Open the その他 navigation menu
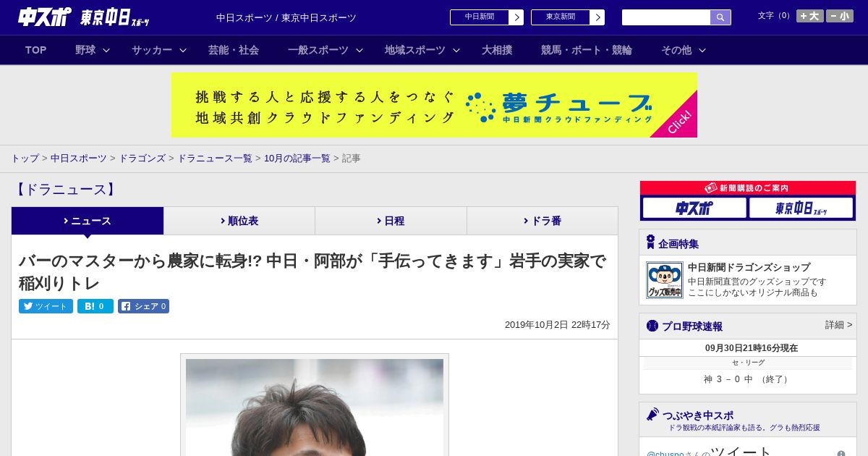The image size is (868, 456). point(676,50)
